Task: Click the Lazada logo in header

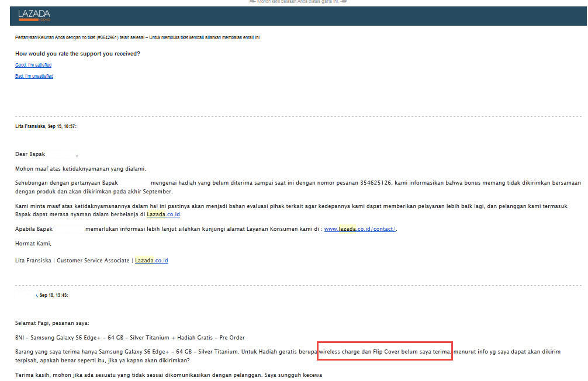Action: tap(34, 15)
